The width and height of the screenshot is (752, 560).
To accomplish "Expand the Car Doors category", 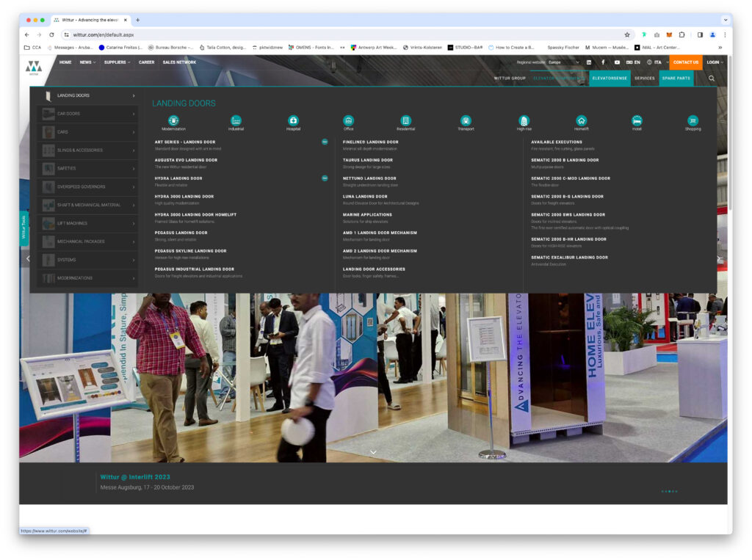I will [x=88, y=114].
